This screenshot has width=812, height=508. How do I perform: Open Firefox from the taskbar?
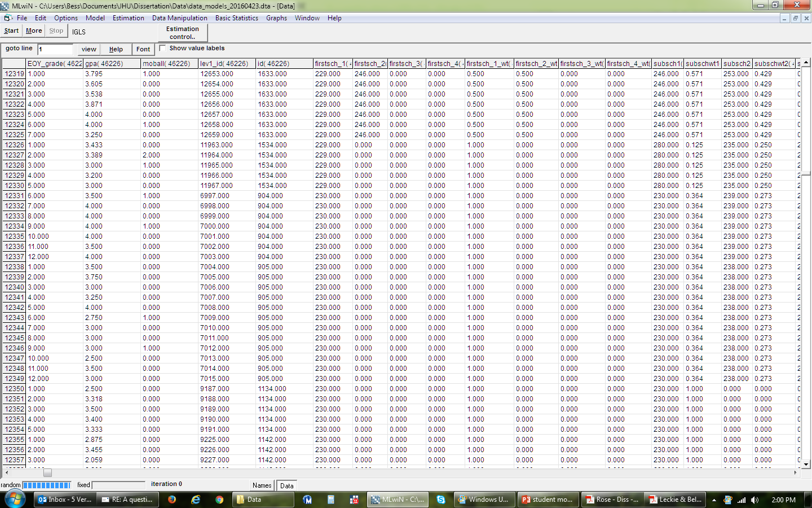tap(172, 500)
